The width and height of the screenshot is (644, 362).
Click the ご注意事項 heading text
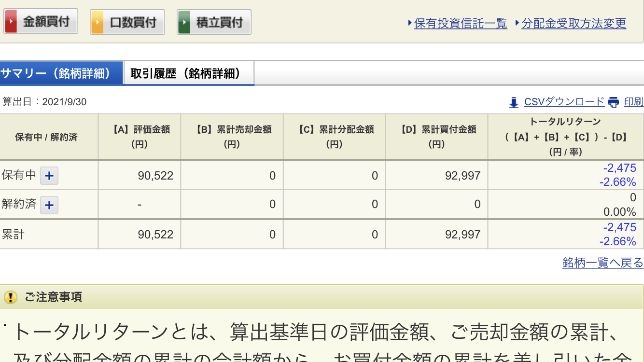54,297
